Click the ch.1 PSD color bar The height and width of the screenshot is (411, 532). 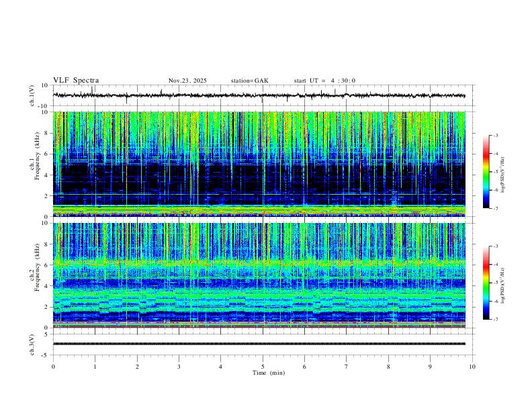click(x=486, y=172)
